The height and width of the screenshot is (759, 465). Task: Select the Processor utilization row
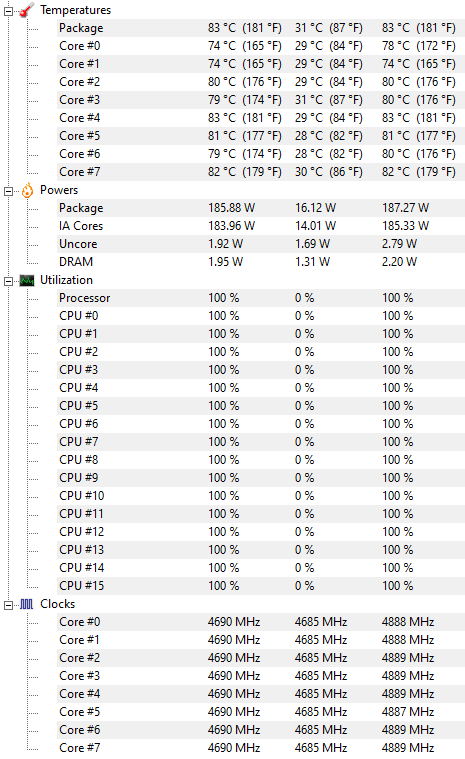(x=261, y=298)
